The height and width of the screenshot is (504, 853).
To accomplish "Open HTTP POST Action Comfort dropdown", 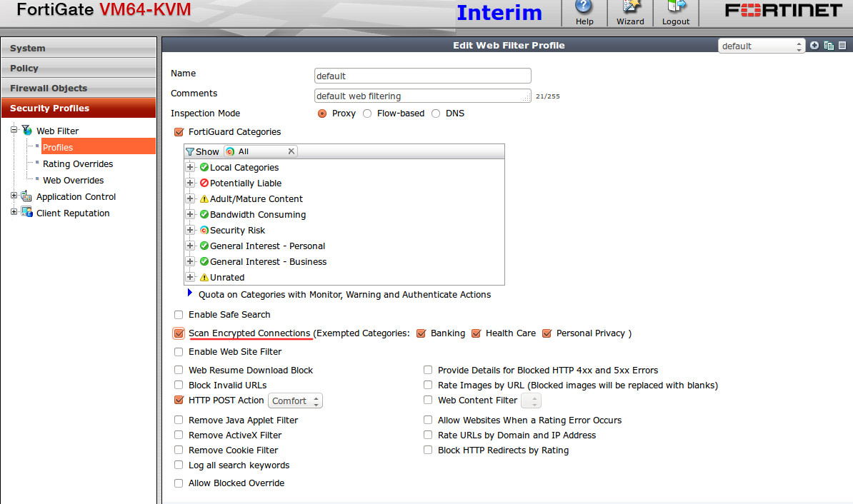I will (x=295, y=400).
